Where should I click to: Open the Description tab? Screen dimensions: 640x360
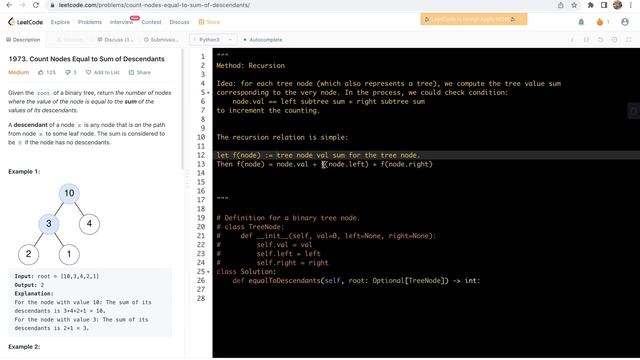tap(23, 40)
